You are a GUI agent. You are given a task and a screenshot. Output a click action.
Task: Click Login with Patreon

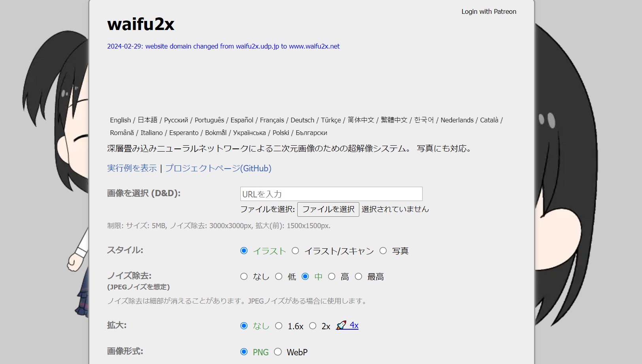(x=489, y=11)
